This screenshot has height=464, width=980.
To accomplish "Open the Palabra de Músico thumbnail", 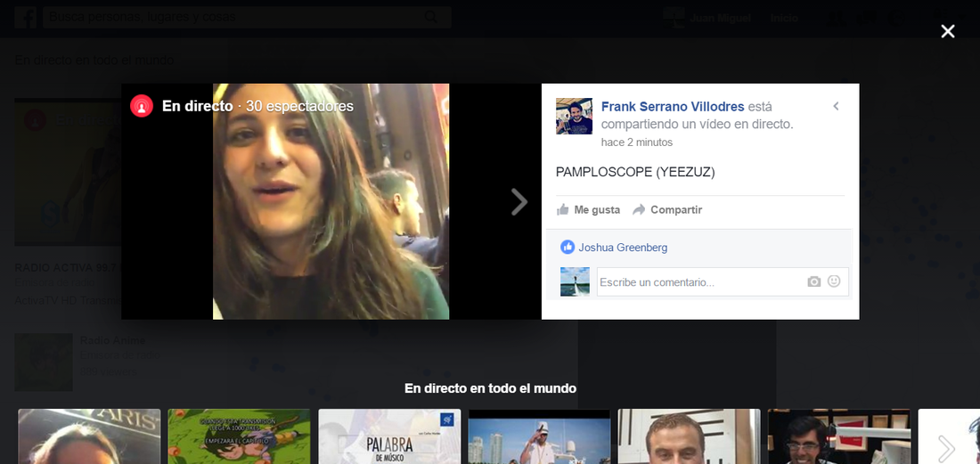I will tap(389, 436).
